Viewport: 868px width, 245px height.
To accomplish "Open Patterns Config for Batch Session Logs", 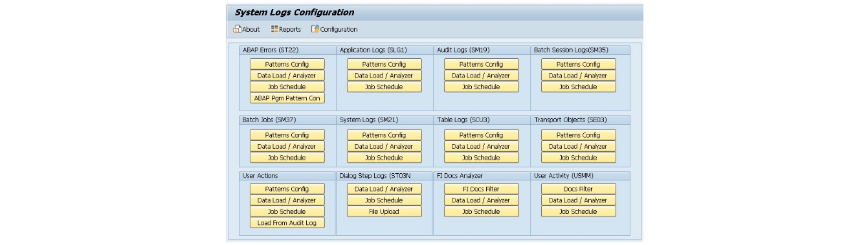I will point(579,64).
